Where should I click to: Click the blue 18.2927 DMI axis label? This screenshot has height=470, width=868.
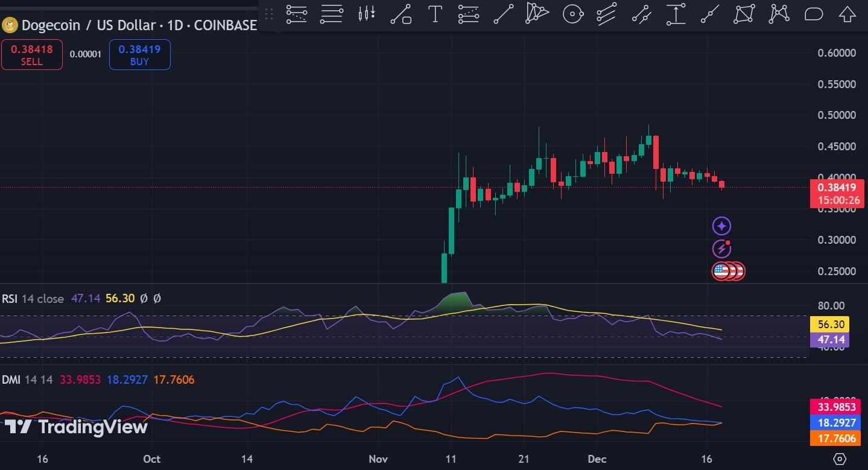(x=835, y=422)
